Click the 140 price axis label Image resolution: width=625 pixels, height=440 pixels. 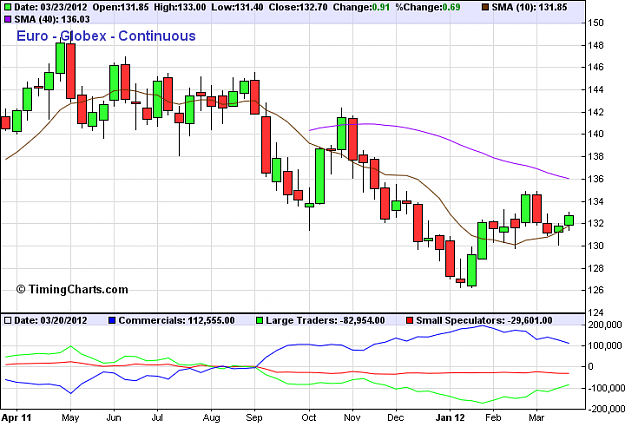tap(596, 134)
